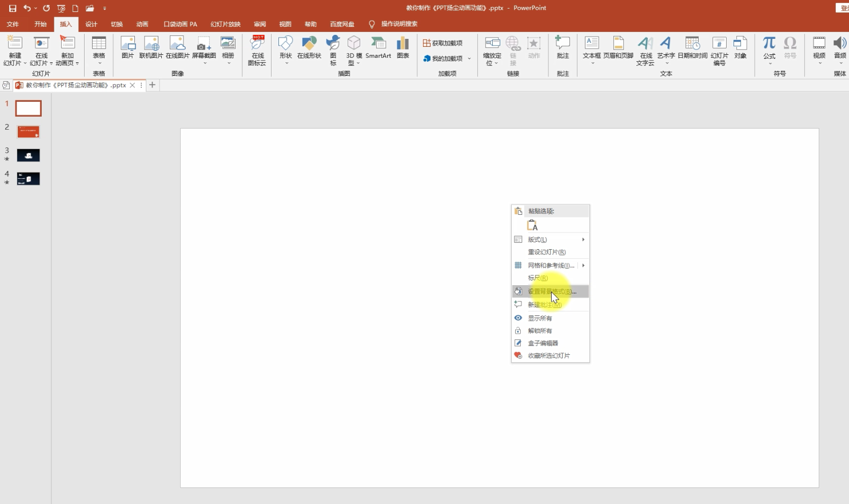Open 盒子编辑器 from the context menu

(551, 343)
